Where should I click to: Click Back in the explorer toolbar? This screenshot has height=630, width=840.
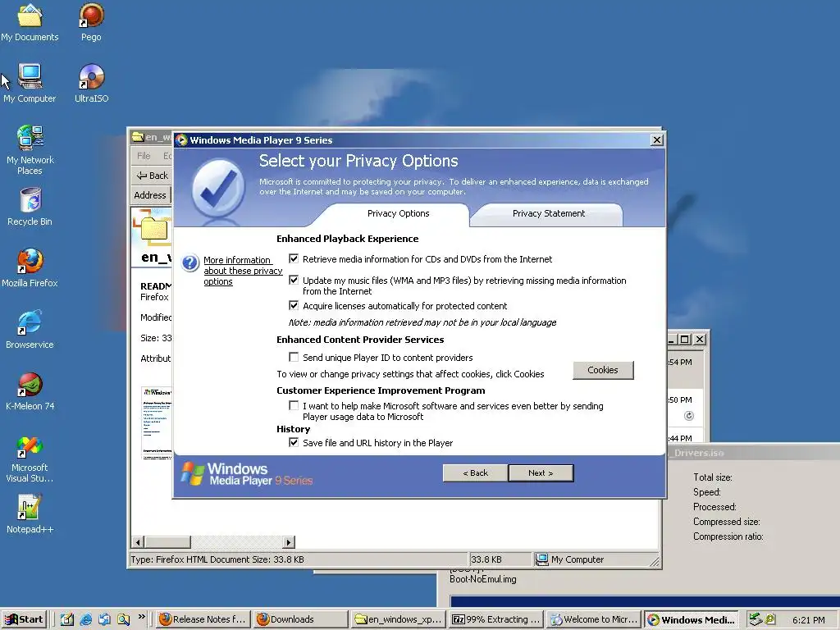[152, 176]
